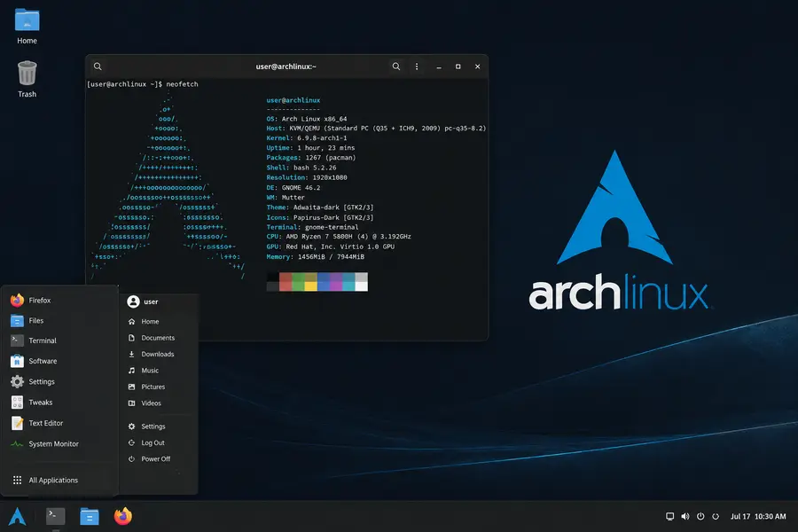
Task: Click the restart/refresh tray icon
Action: [716, 516]
